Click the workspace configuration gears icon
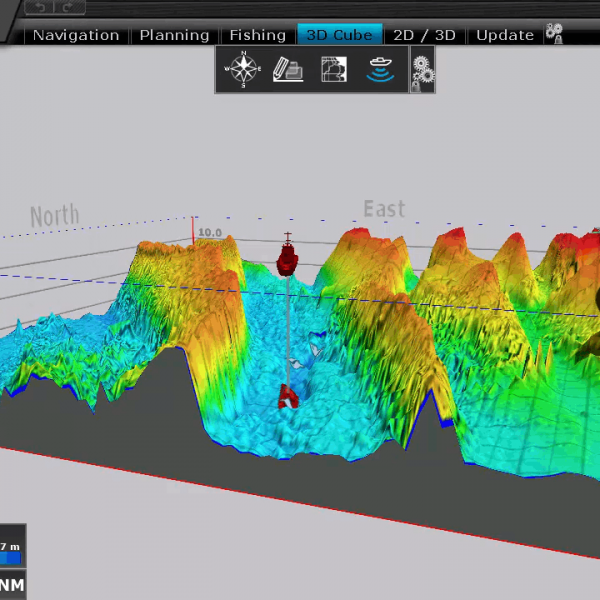The image size is (600, 600). [554, 34]
